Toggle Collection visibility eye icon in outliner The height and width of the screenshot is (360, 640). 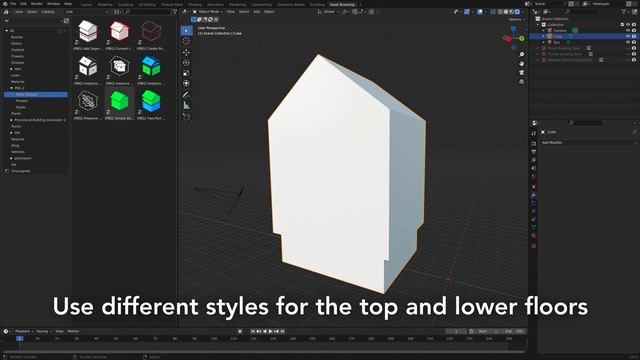[628, 24]
